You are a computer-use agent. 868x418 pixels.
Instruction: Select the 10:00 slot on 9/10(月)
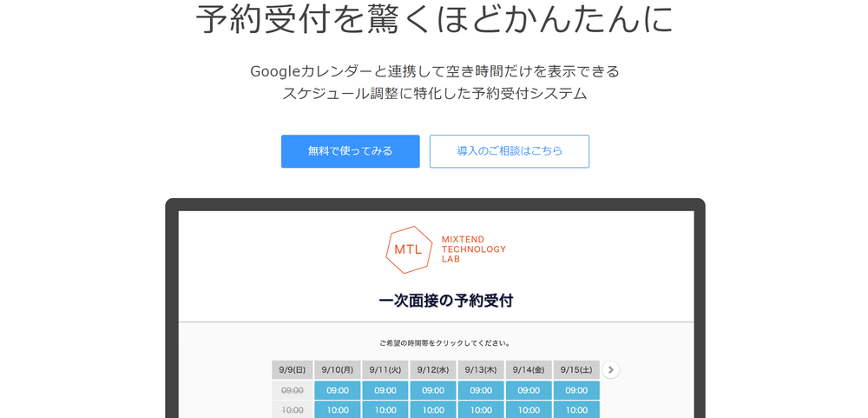coord(338,409)
